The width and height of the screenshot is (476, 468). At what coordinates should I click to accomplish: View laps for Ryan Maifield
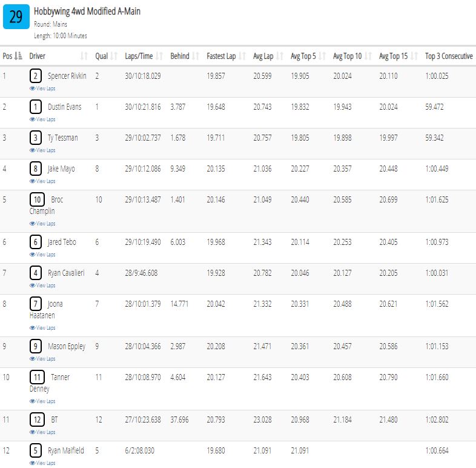click(x=42, y=463)
